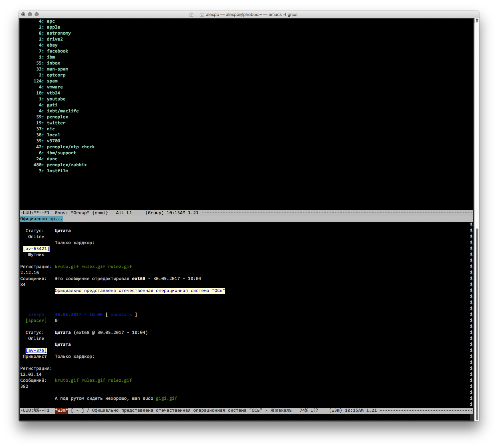Open the gigi.gif image link
Viewport: 498px width, 448px height.
tap(167, 398)
